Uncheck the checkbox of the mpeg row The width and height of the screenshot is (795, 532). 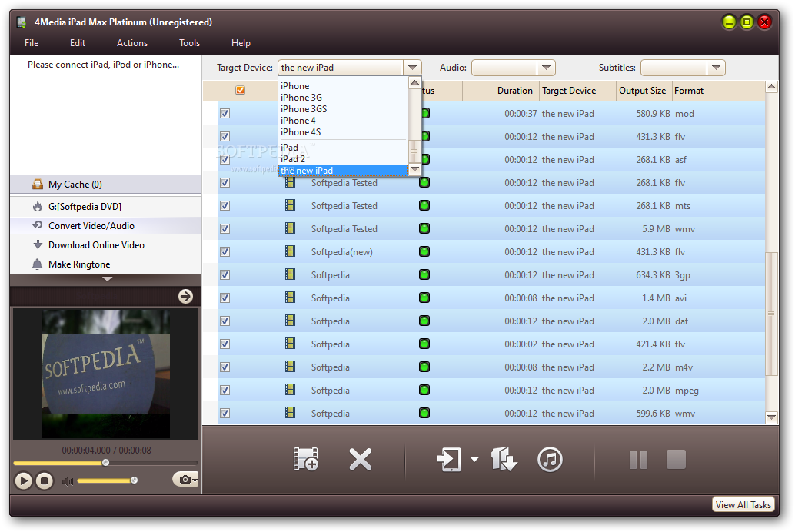[x=225, y=390]
